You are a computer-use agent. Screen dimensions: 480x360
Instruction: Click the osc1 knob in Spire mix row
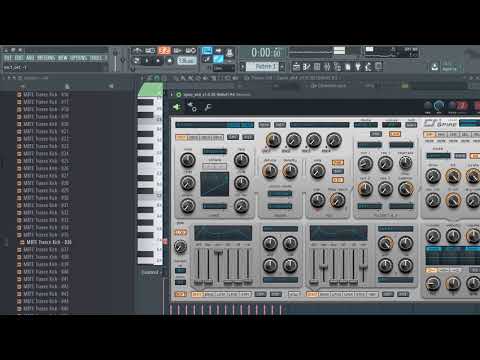click(273, 140)
